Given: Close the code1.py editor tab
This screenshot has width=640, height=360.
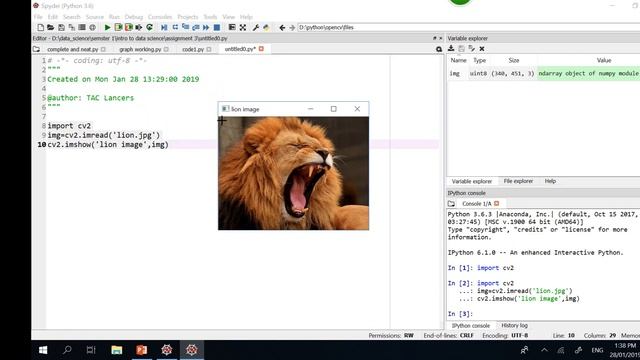Looking at the screenshot, I should 209,49.
